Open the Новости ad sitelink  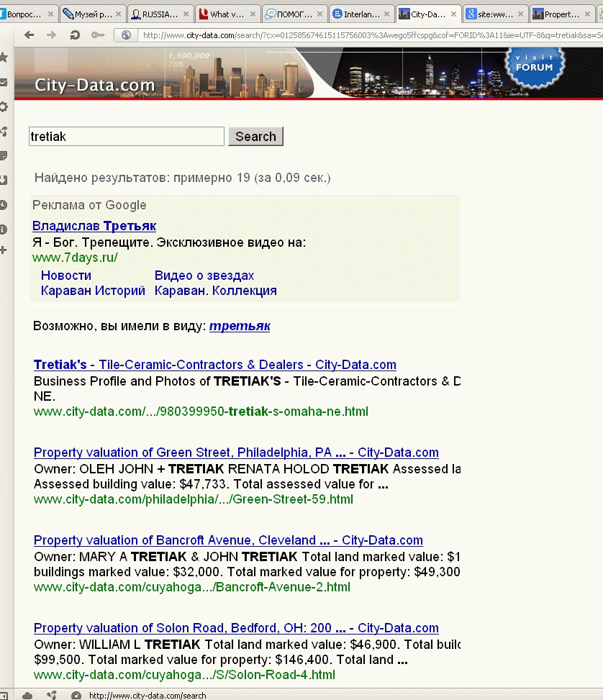click(x=66, y=276)
